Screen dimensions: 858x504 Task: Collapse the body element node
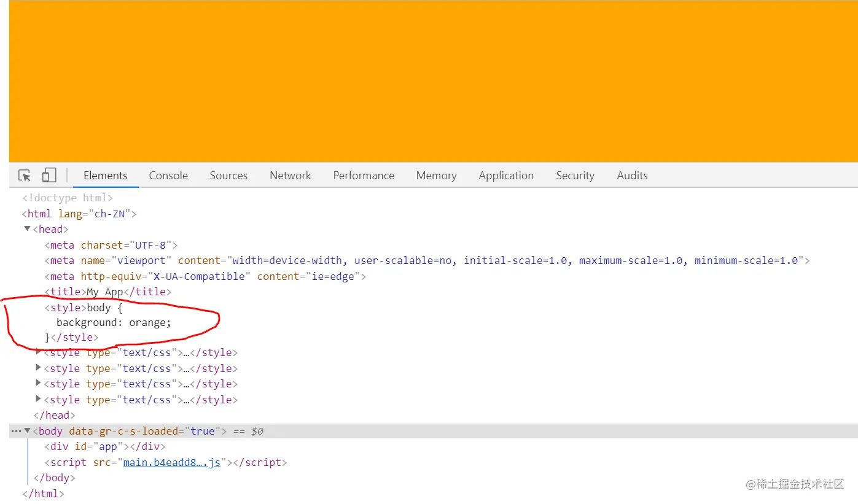tap(27, 431)
